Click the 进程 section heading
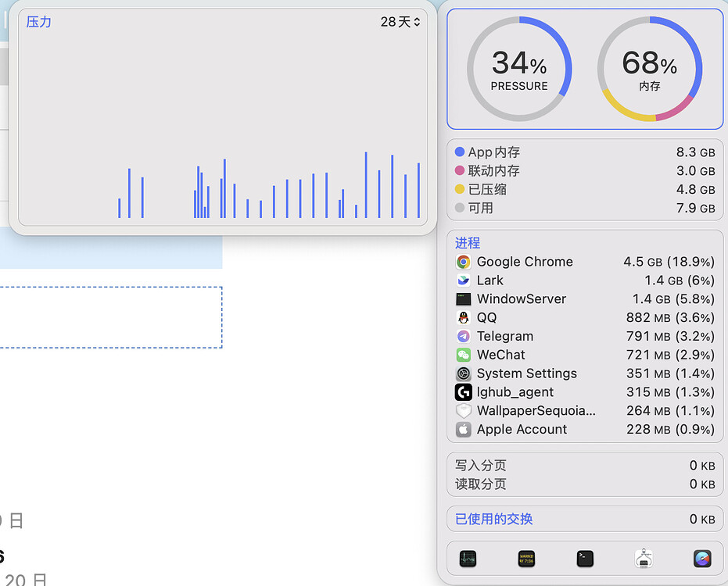Viewport: 728px width, 586px height. [x=468, y=243]
